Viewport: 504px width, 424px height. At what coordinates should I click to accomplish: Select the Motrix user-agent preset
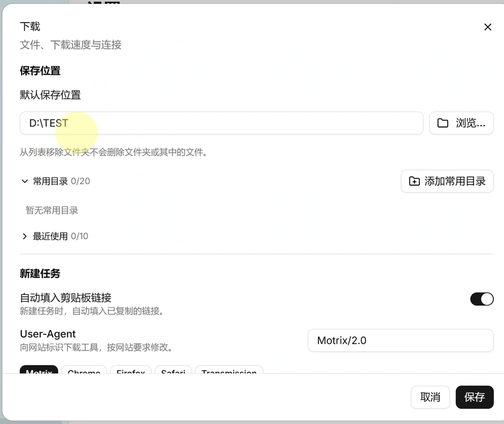point(39,370)
